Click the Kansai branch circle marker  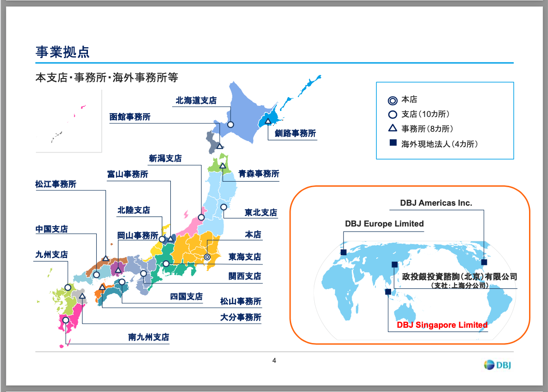coord(143,274)
